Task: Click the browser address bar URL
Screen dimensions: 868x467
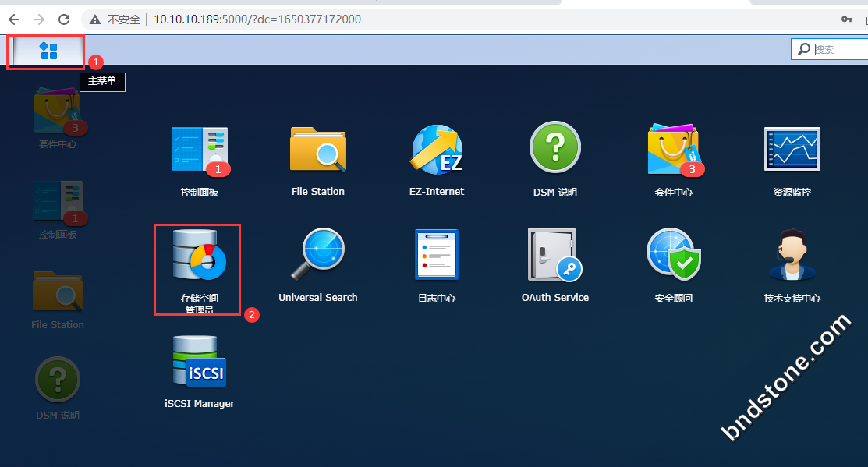Action: [x=257, y=19]
